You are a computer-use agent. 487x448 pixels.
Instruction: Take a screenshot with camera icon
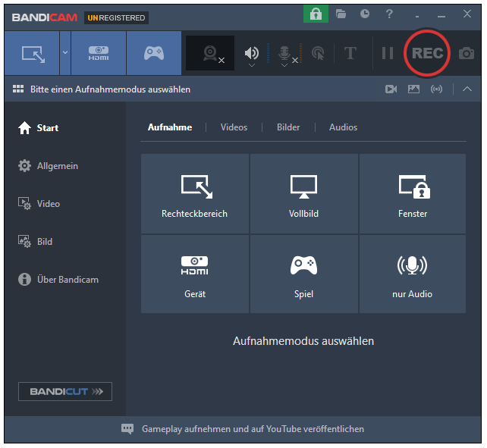[467, 53]
